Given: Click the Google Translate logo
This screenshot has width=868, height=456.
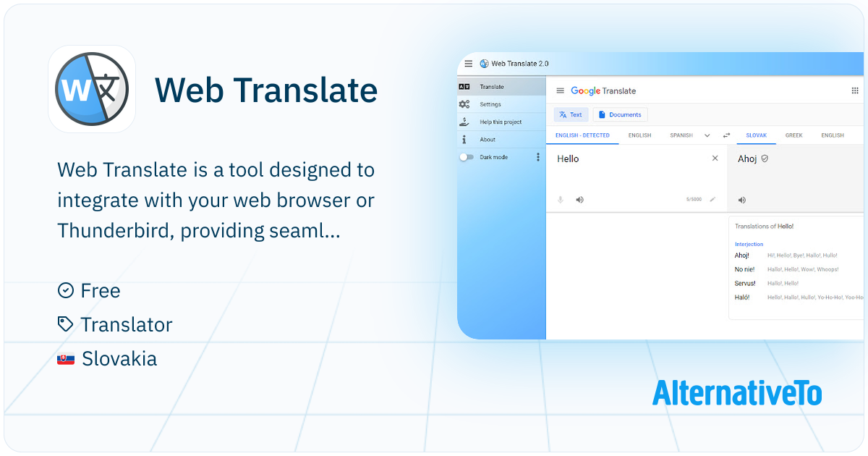Looking at the screenshot, I should 603,90.
